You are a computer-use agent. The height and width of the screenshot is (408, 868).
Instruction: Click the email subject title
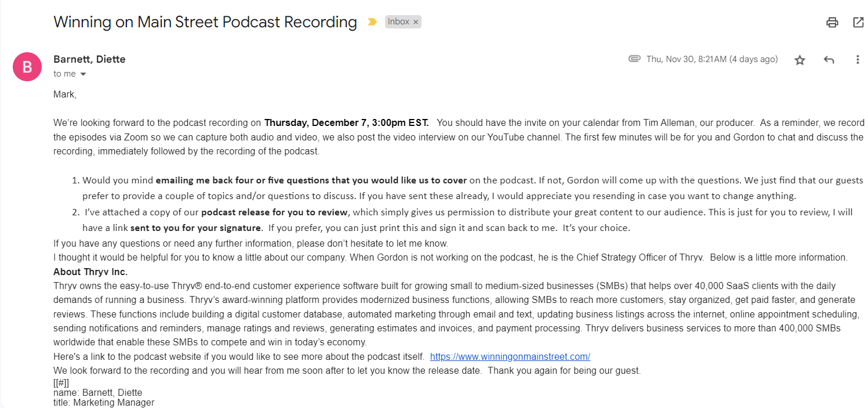tap(205, 22)
